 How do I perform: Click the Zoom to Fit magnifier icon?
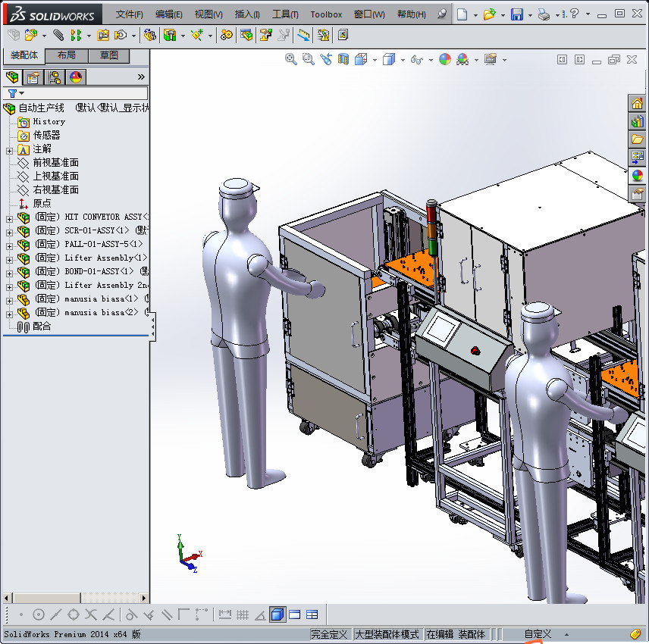(x=291, y=59)
